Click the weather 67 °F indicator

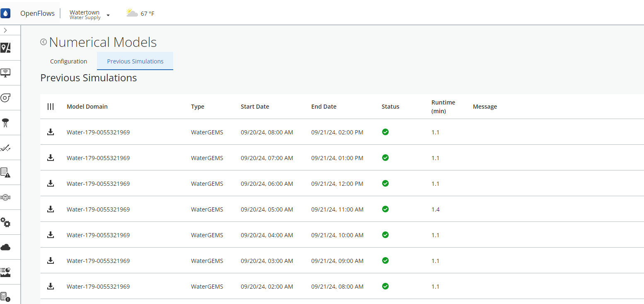[140, 13]
